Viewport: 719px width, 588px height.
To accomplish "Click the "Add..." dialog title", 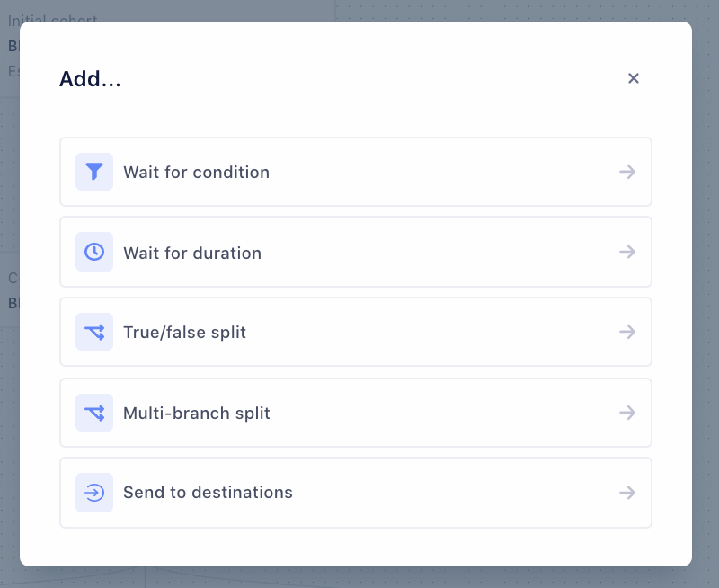I will point(90,79).
